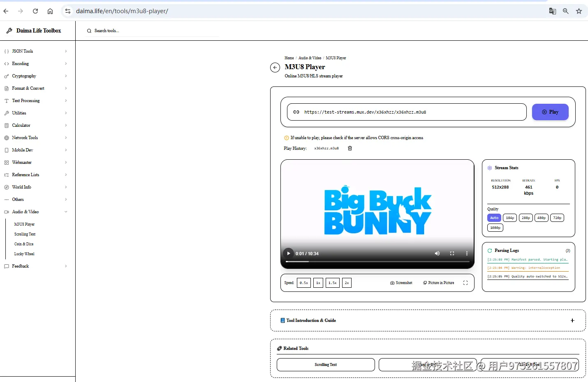Play the video with the play icon
Image resolution: width=588 pixels, height=382 pixels.
[289, 254]
